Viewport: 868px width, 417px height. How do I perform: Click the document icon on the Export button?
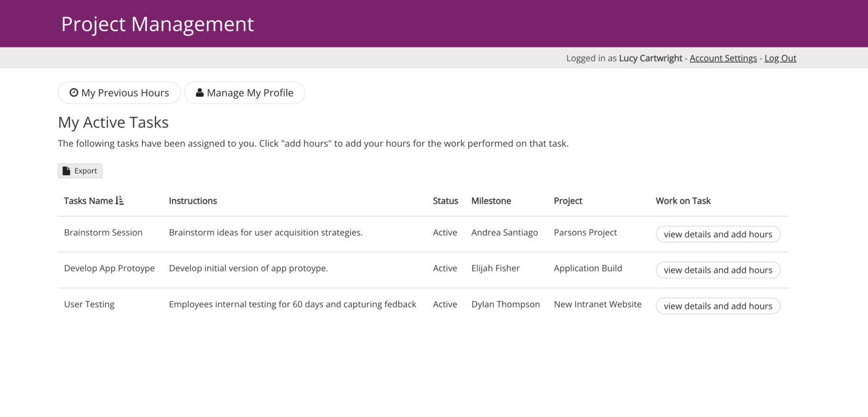pos(68,171)
